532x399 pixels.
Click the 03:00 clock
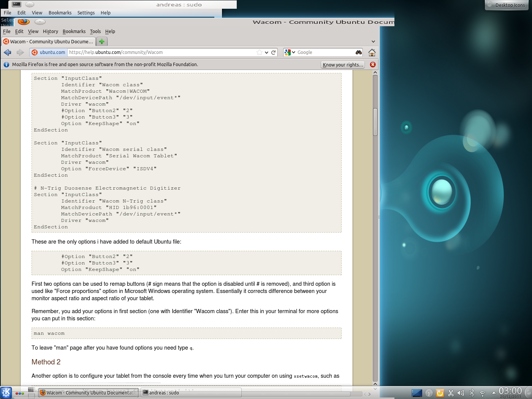pyautogui.click(x=510, y=391)
